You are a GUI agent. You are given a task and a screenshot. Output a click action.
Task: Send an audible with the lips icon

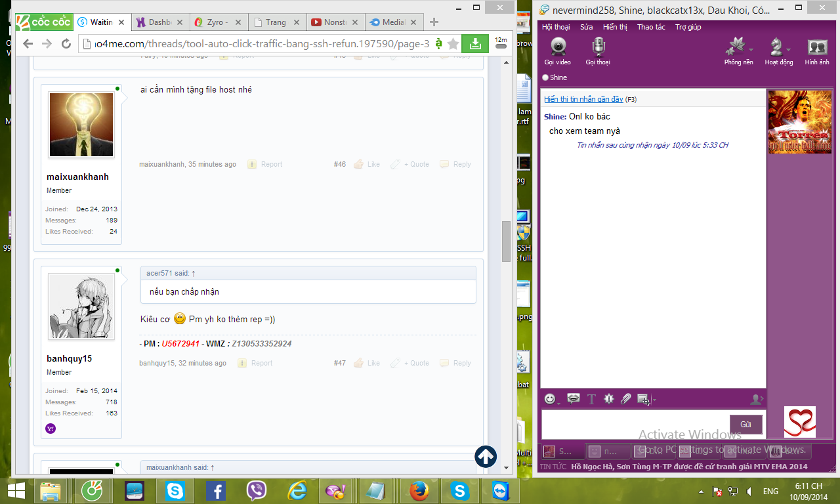tap(573, 398)
